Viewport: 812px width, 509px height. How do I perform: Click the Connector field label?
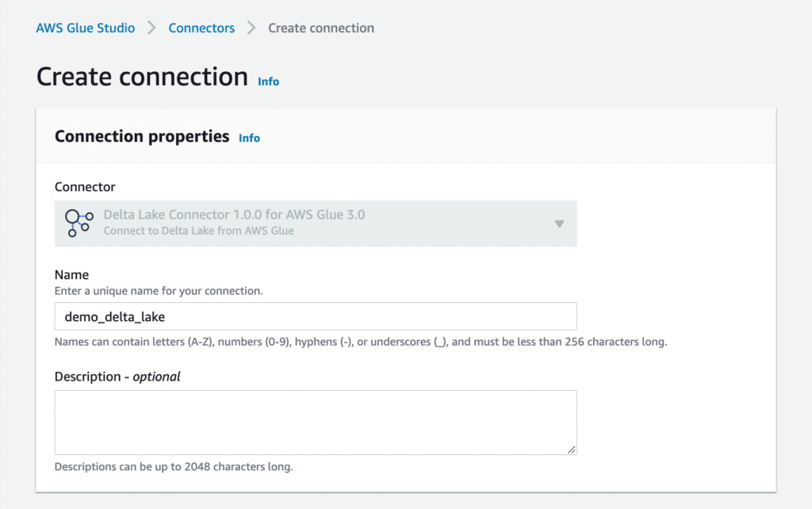point(85,187)
